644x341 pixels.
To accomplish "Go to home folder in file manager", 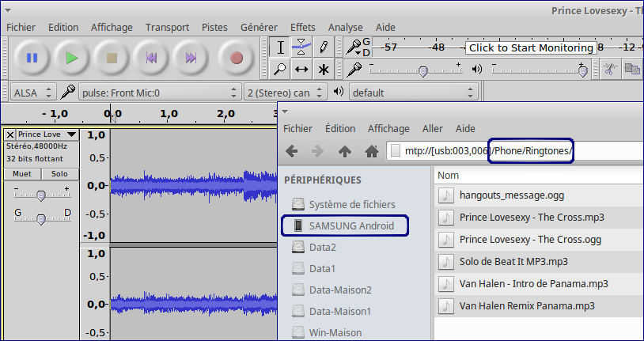I will pyautogui.click(x=371, y=151).
